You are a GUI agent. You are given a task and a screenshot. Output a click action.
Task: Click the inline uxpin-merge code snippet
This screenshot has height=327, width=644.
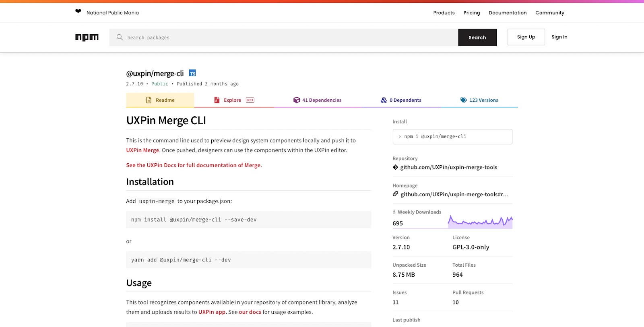(157, 201)
